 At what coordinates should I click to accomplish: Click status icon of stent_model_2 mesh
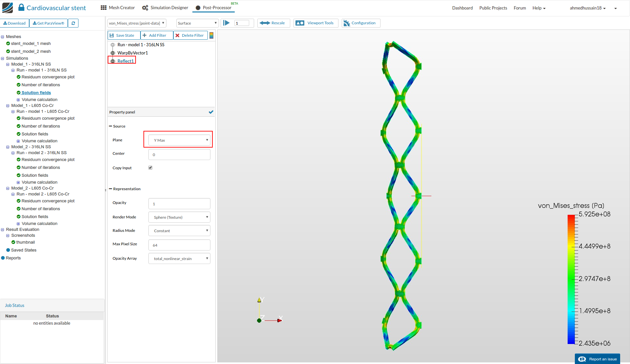pyautogui.click(x=8, y=51)
